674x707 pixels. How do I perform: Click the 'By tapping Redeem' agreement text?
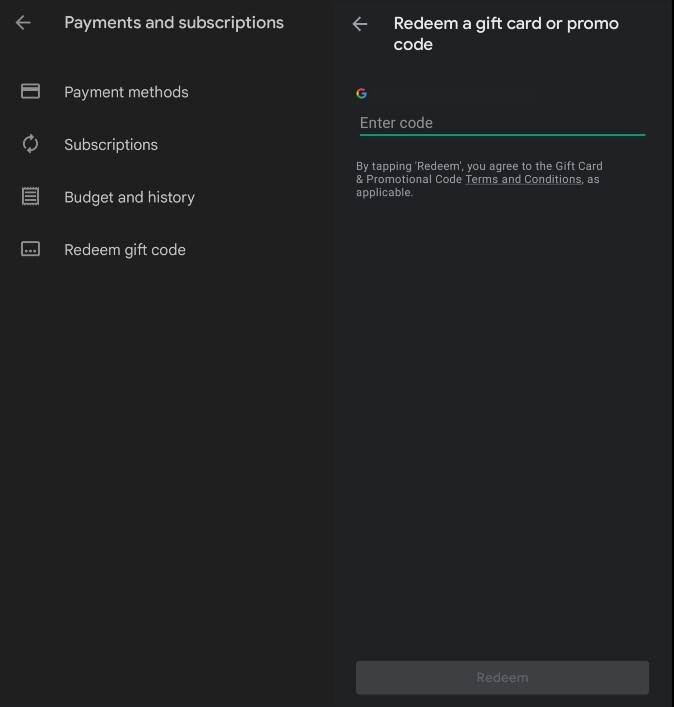pos(479,179)
